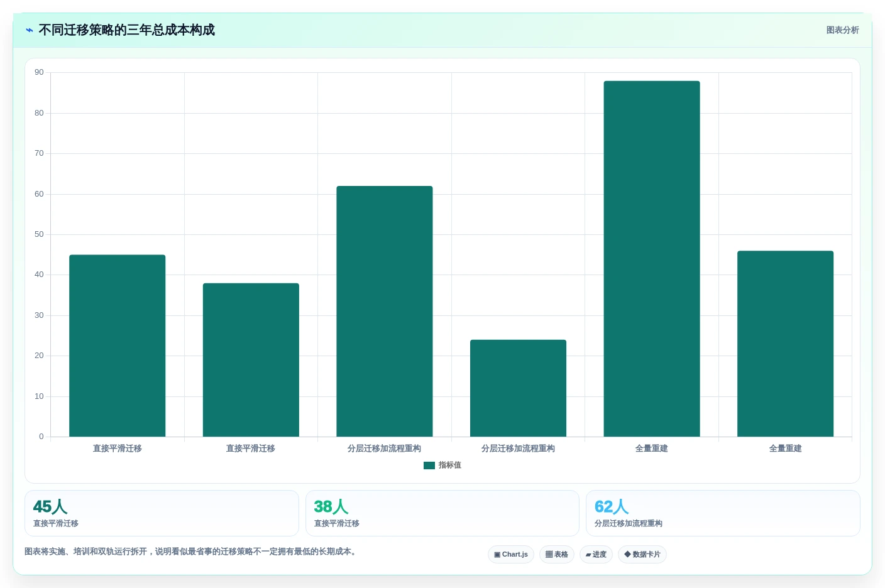This screenshot has width=885, height=588.
Task: Click the 进度 tag pill
Action: 596,554
